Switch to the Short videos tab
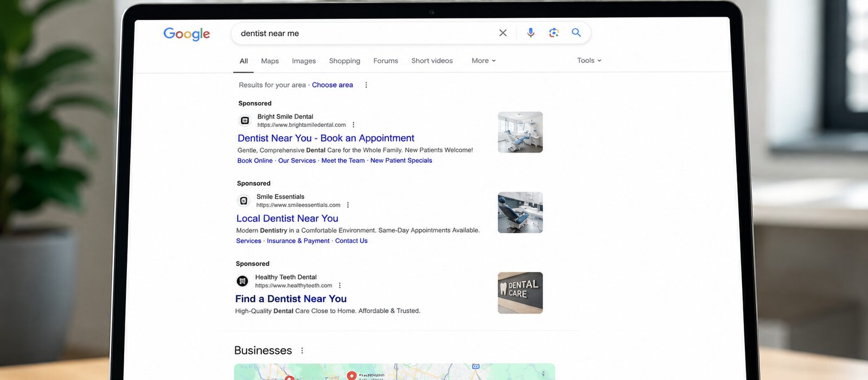This screenshot has width=868, height=380. tap(432, 61)
